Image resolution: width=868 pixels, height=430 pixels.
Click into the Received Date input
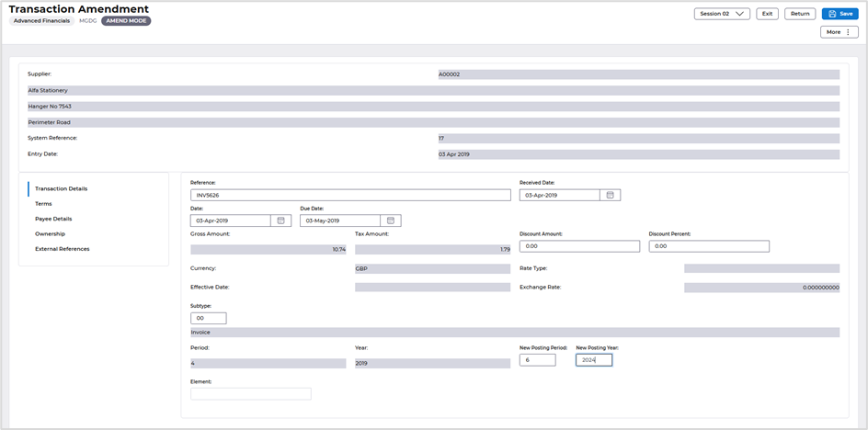[x=560, y=195]
